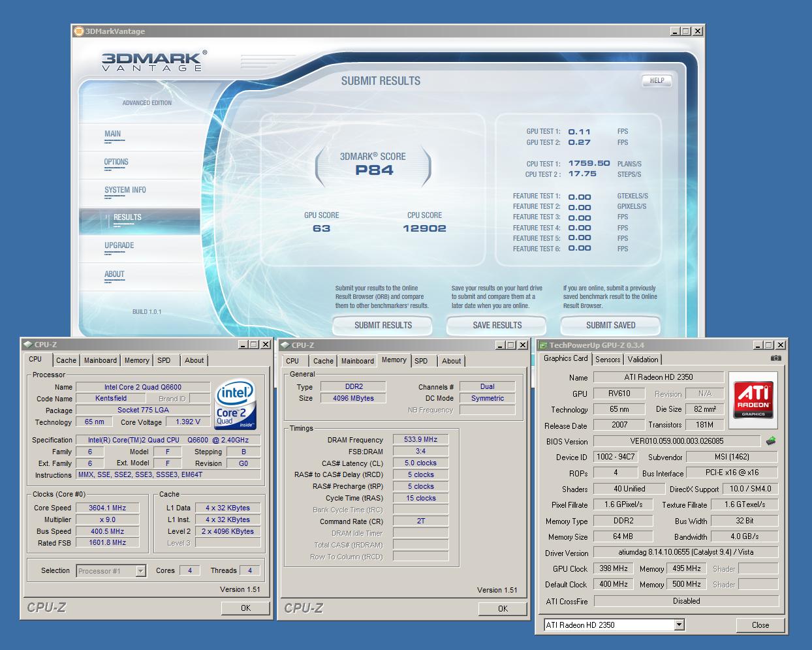The image size is (812, 650).
Task: Click the memory CPU-Z window title icon
Action: (x=285, y=345)
